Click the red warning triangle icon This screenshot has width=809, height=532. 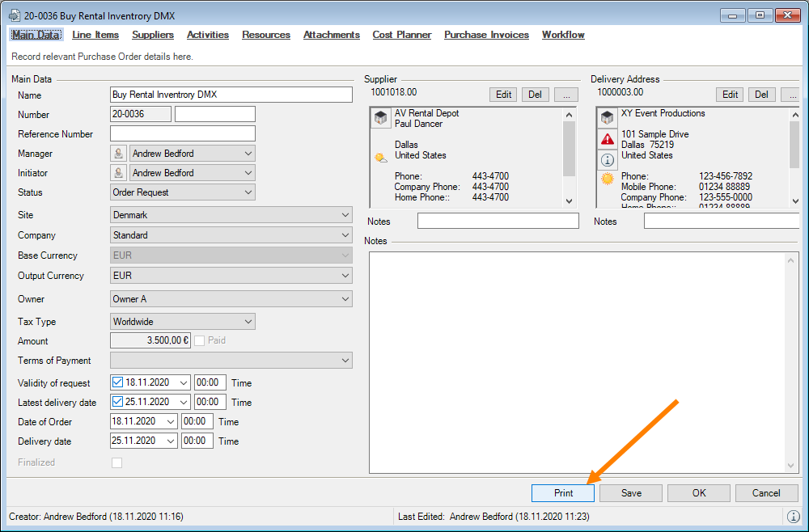pos(607,139)
